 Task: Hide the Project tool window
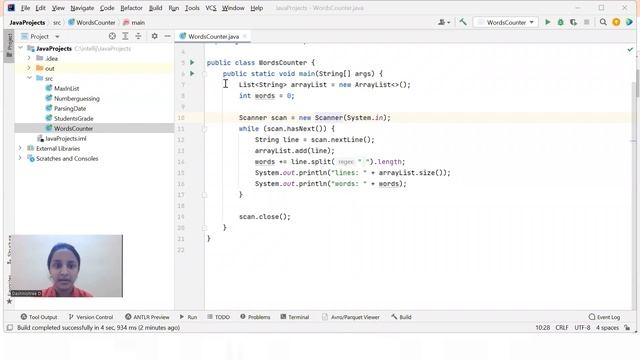(x=167, y=36)
